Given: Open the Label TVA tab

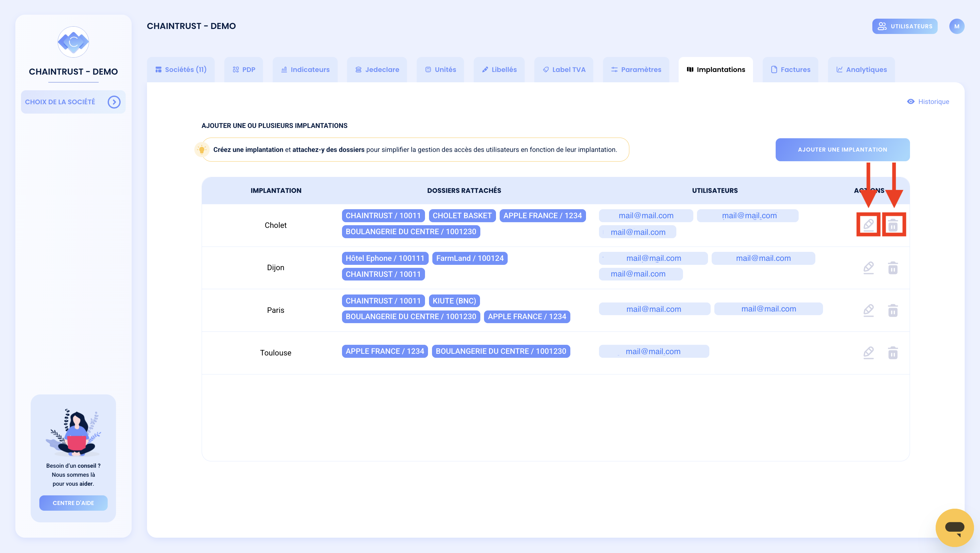Looking at the screenshot, I should (x=564, y=70).
